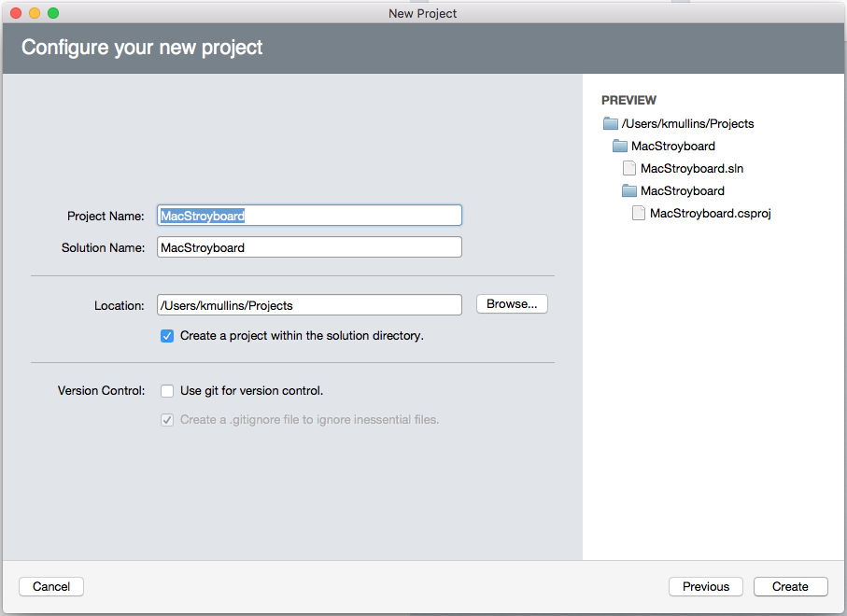
Task: Click the MacStroyboard.csproj file icon
Action: 639,213
